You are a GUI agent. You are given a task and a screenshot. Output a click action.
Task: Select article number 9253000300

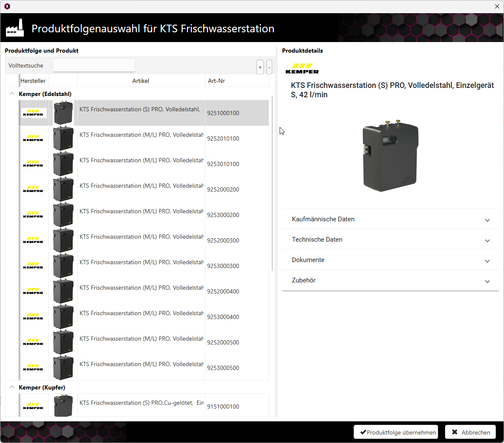click(x=223, y=266)
